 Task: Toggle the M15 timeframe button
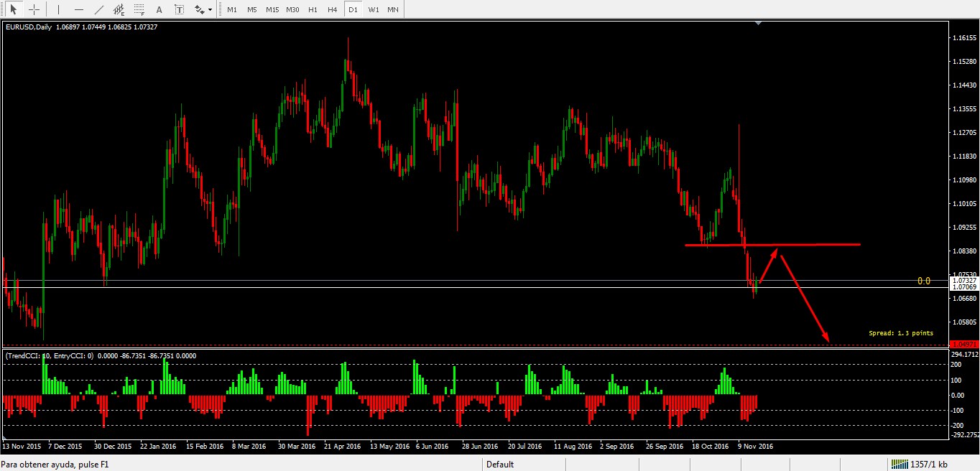(x=272, y=10)
